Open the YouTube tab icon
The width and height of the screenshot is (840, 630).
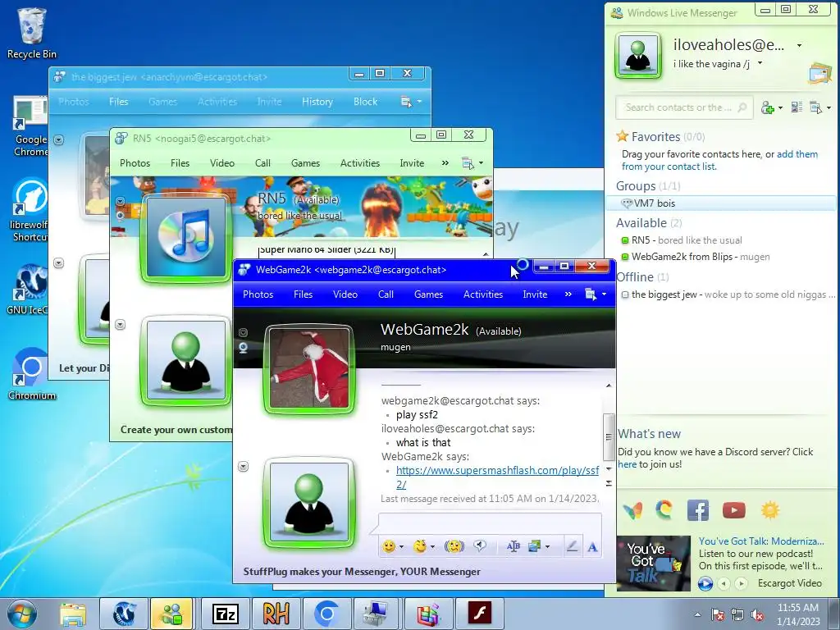click(734, 510)
